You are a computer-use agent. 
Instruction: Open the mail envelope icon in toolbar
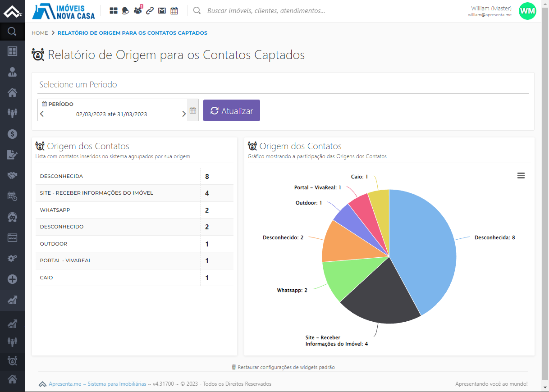pos(162,10)
